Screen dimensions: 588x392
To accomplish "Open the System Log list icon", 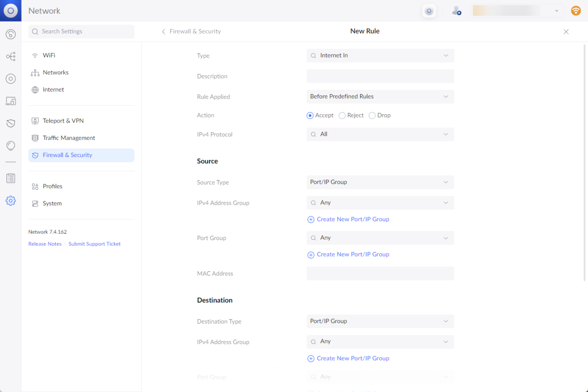I will [x=11, y=178].
